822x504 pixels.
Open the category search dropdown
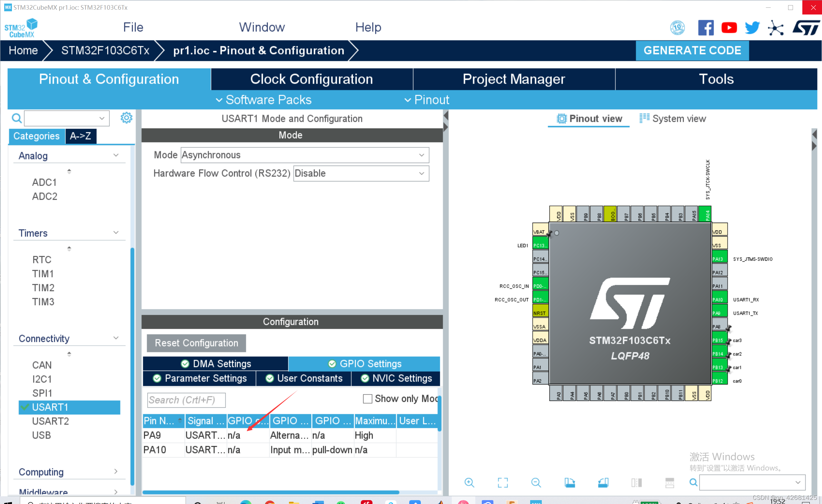click(102, 118)
